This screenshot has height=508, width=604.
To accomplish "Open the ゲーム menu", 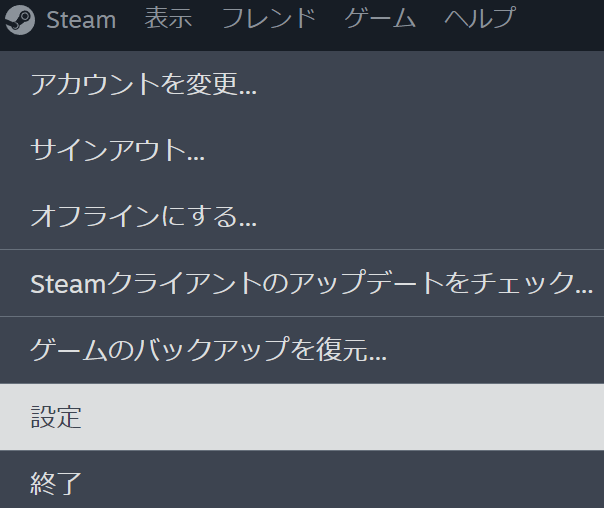I will [x=380, y=19].
